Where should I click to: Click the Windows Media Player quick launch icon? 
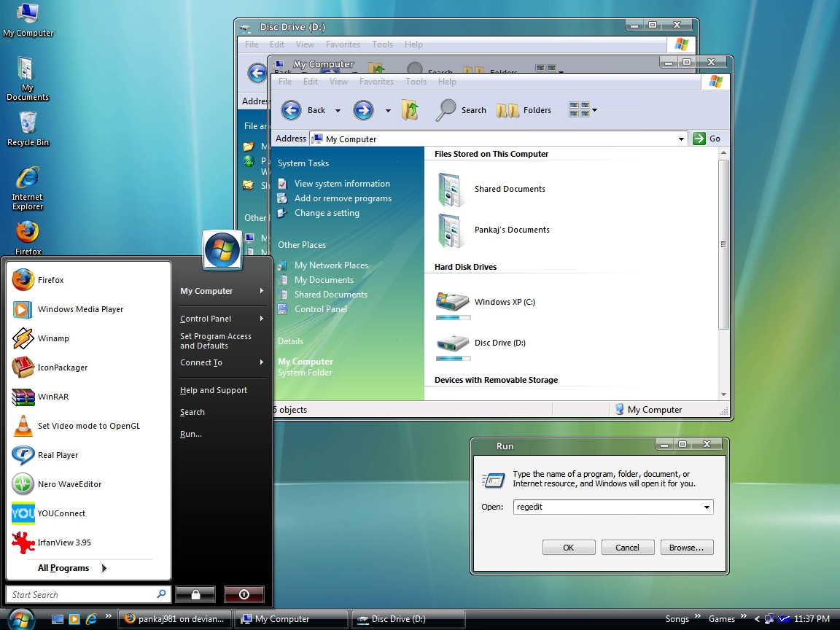tap(74, 619)
